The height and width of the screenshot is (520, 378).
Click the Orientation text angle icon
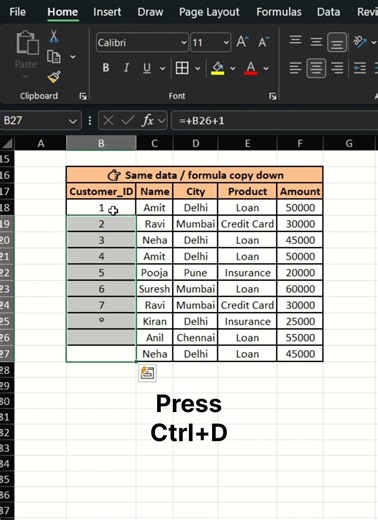tap(360, 42)
